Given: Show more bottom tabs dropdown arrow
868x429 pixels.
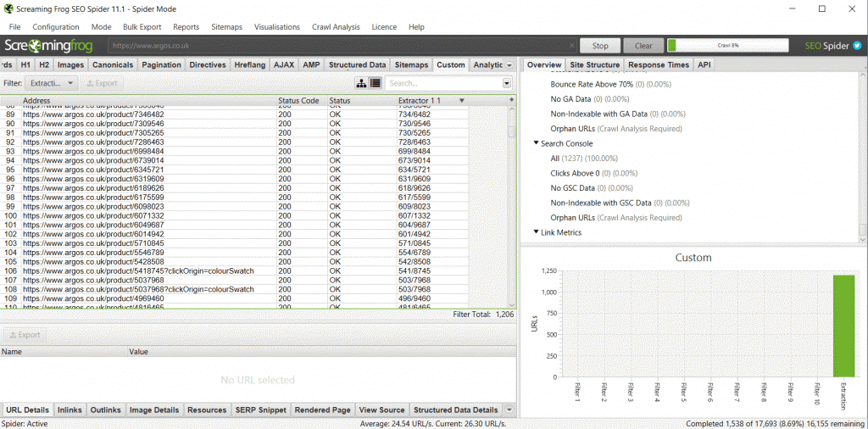Looking at the screenshot, I should (509, 410).
